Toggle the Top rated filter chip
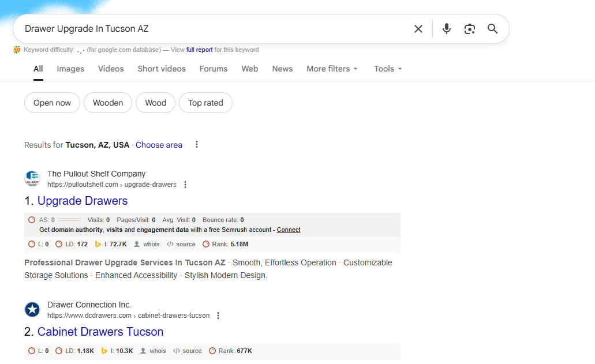 point(205,103)
